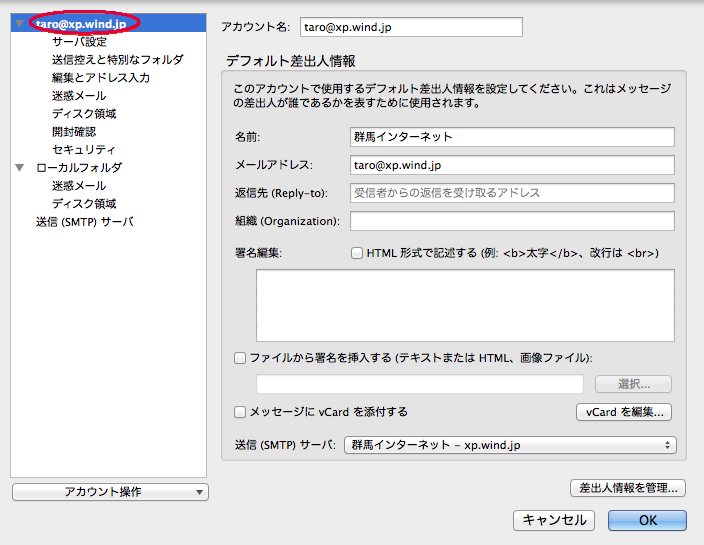Open 開封確認 settings page
Image resolution: width=704 pixels, height=545 pixels.
[74, 132]
